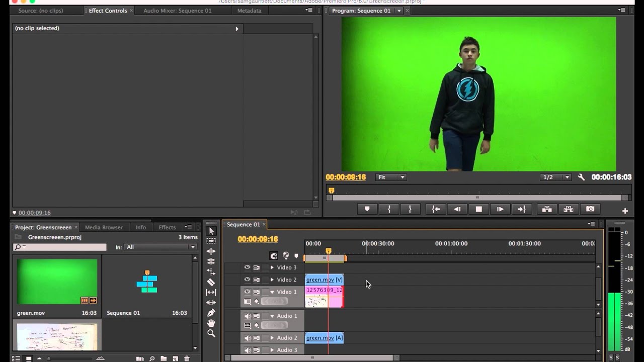Viewport: 644px width, 362px height.
Task: Click Go to In point button
Action: (436, 209)
